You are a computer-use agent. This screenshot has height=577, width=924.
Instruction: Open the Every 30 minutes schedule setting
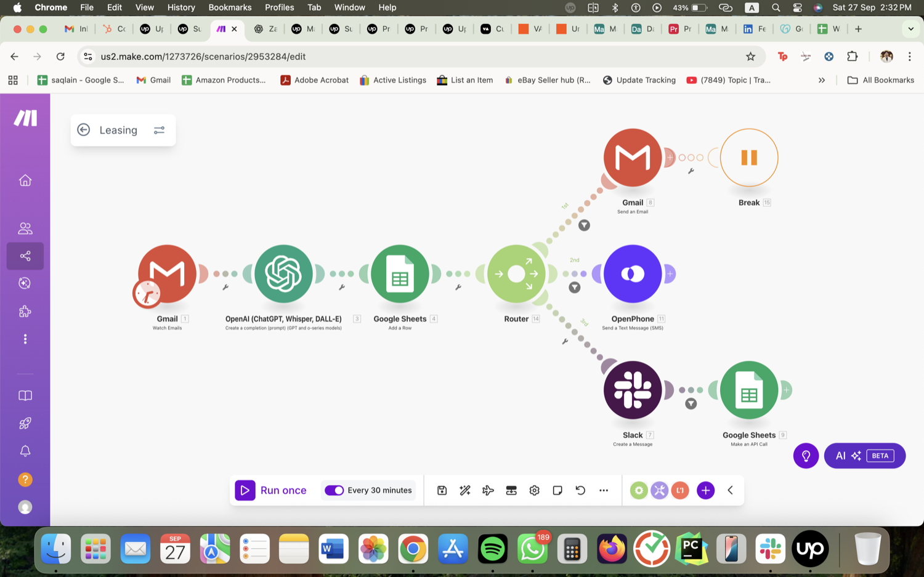click(x=379, y=490)
